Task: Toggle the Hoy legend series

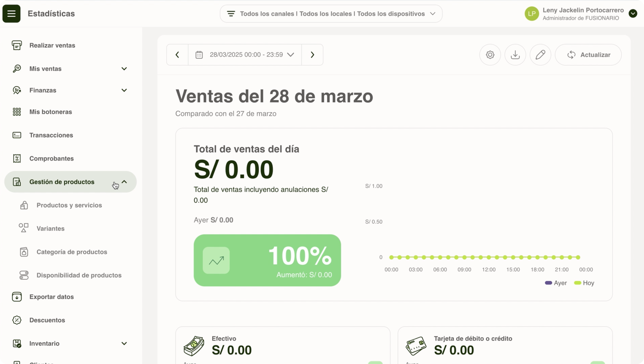Action: tap(584, 283)
